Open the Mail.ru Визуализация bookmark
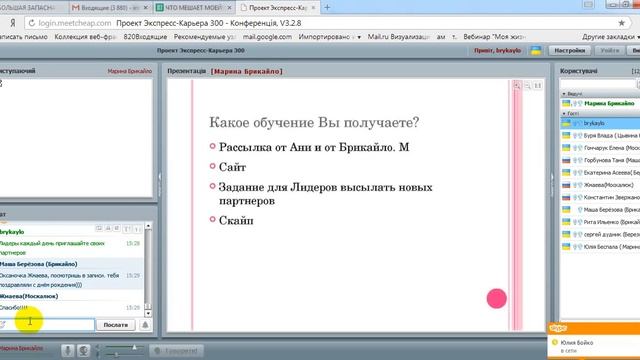Viewport: 640px width, 360px height. click(399, 37)
